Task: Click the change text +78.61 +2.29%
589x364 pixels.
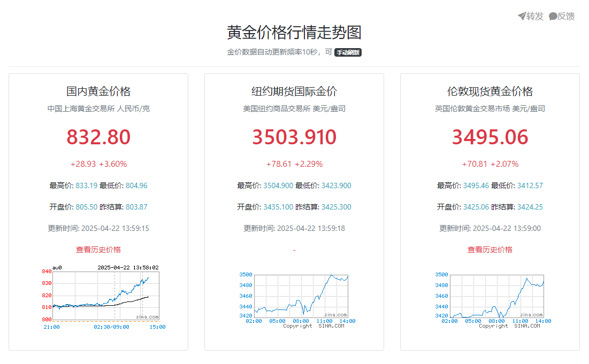Action: click(294, 164)
